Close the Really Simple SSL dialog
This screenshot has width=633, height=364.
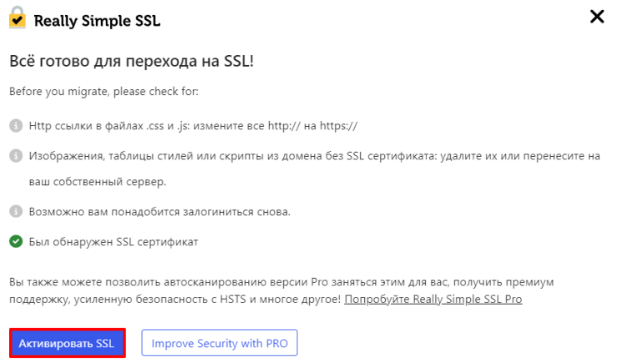(x=597, y=17)
